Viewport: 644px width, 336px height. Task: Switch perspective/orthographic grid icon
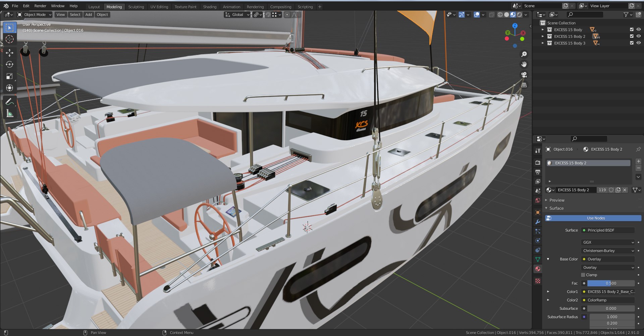coord(524,85)
